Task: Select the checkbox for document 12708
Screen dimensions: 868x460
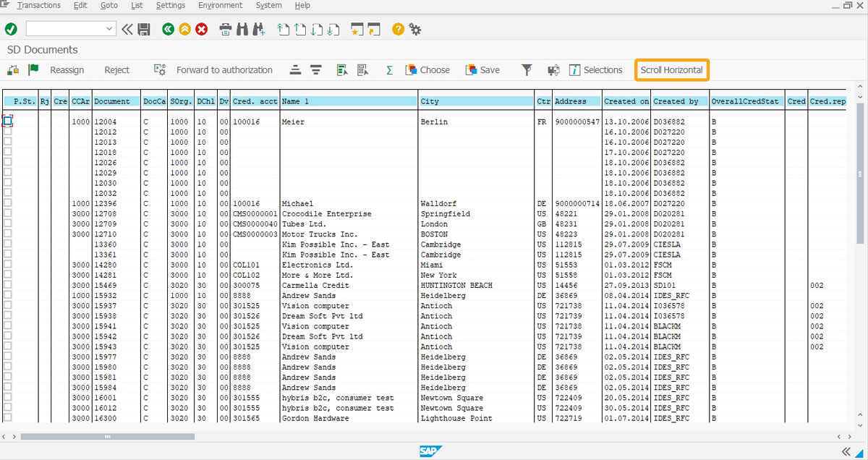Action: click(8, 213)
